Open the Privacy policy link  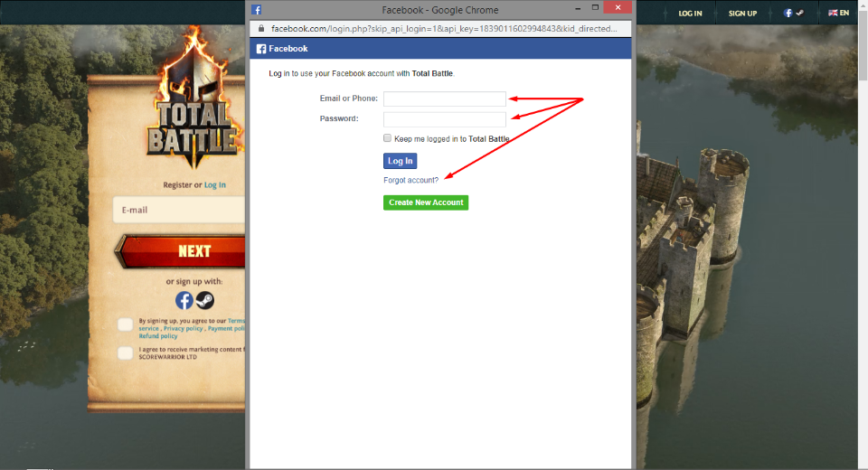(x=184, y=328)
